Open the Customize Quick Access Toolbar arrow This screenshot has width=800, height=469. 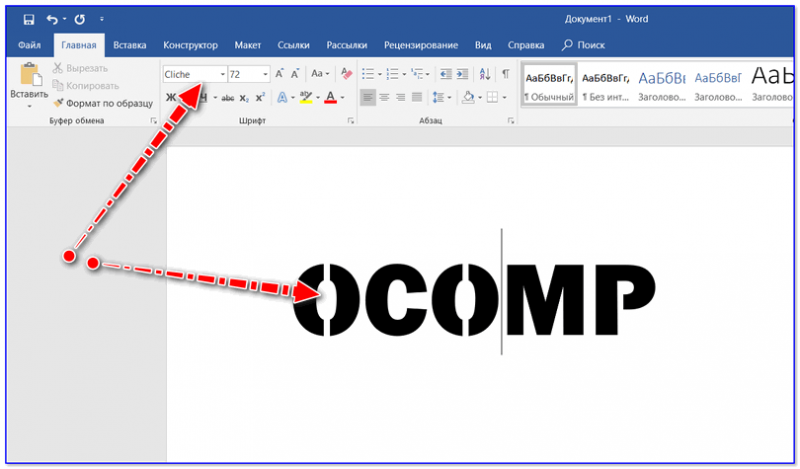click(102, 19)
